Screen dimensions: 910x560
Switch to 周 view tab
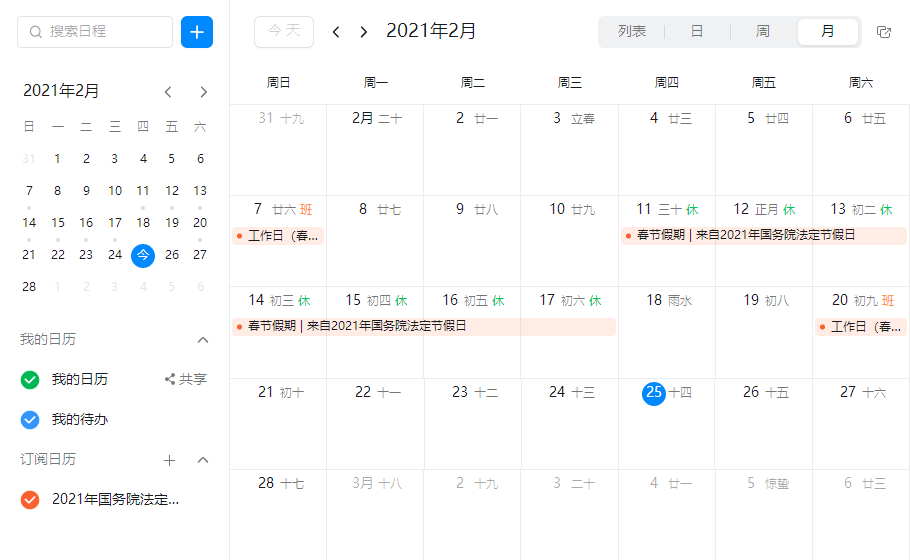coord(763,32)
